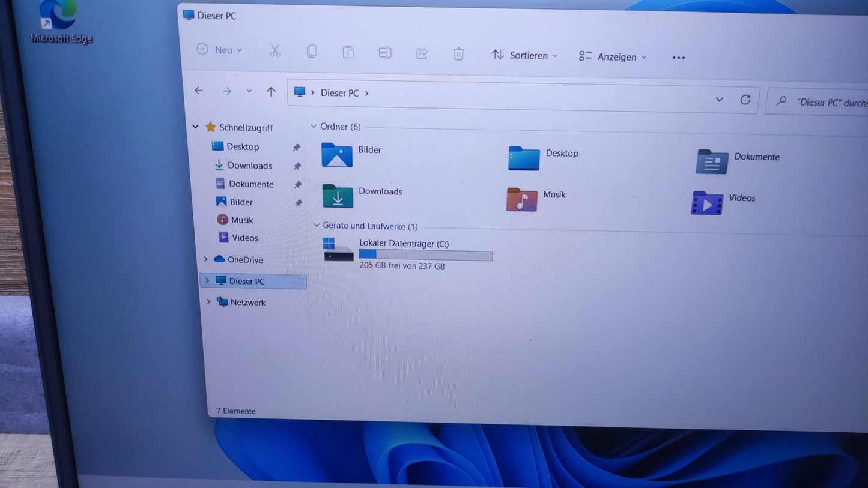Click pin icon next to sidebar Desktop
Screen dimensions: 868x488
(x=296, y=148)
